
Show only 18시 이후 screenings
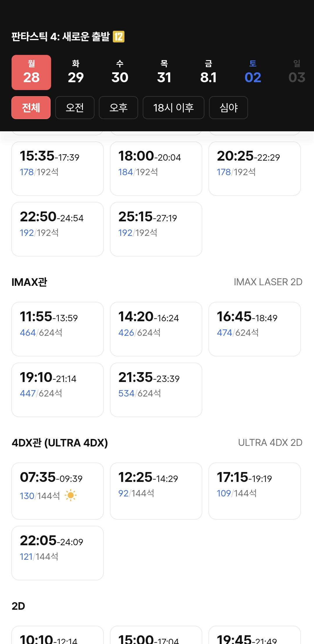pyautogui.click(x=173, y=108)
